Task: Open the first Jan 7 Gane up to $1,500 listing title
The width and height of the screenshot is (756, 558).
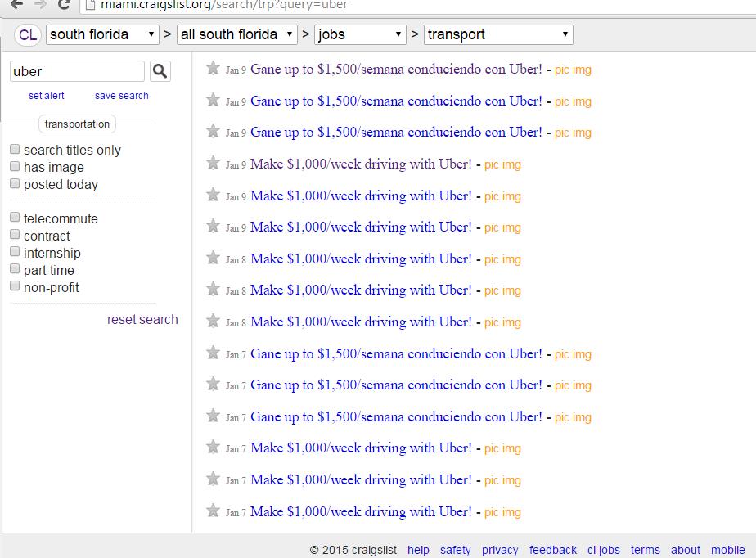Action: tap(396, 354)
